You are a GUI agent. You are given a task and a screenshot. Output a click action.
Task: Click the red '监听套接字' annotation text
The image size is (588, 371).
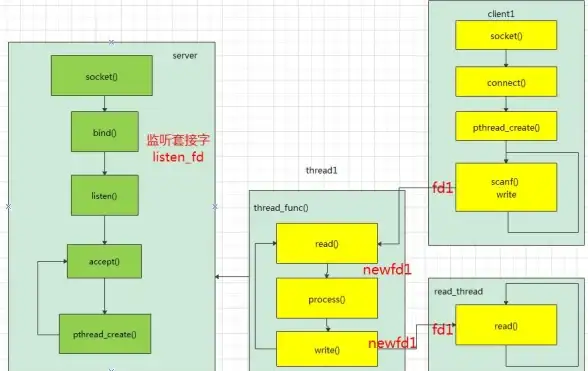coord(178,140)
